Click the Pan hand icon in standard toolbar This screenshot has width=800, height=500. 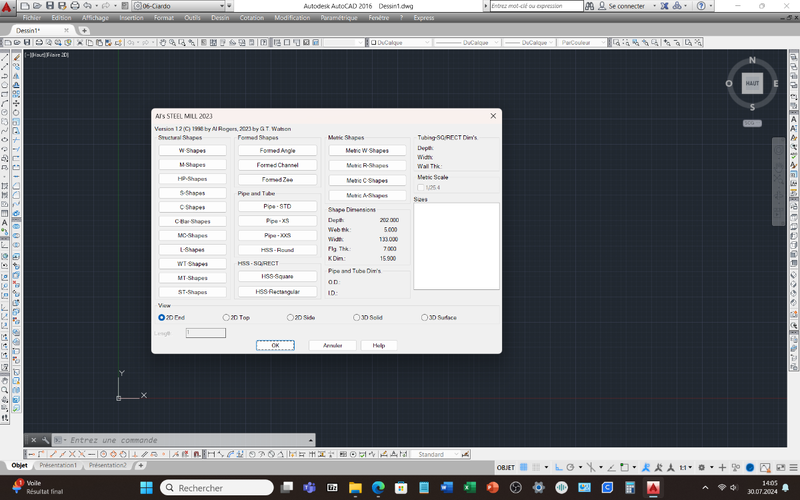(162, 42)
